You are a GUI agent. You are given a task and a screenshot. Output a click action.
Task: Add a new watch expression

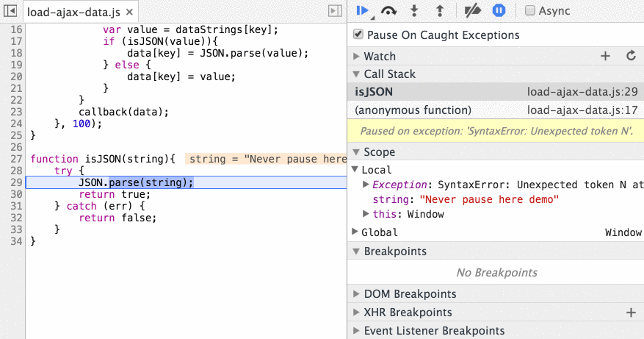tap(605, 56)
